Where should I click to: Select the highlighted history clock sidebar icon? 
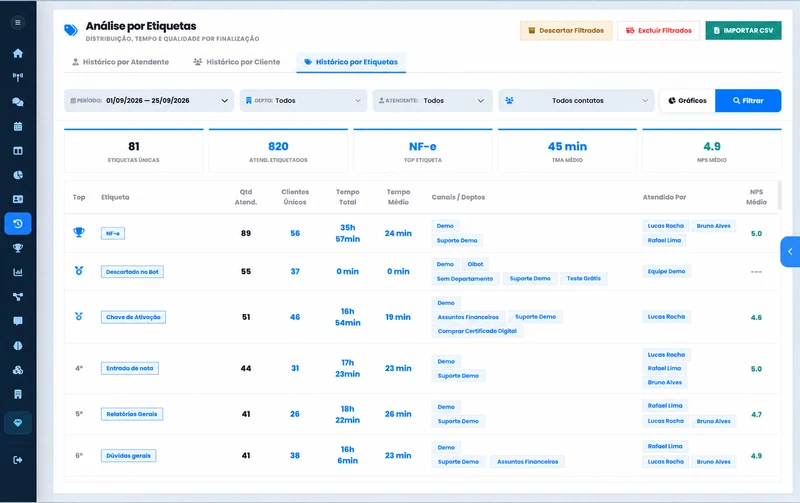click(x=18, y=223)
